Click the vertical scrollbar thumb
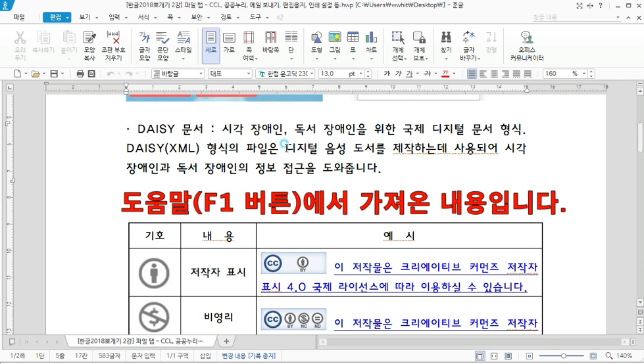644x364 pixels. 640,137
